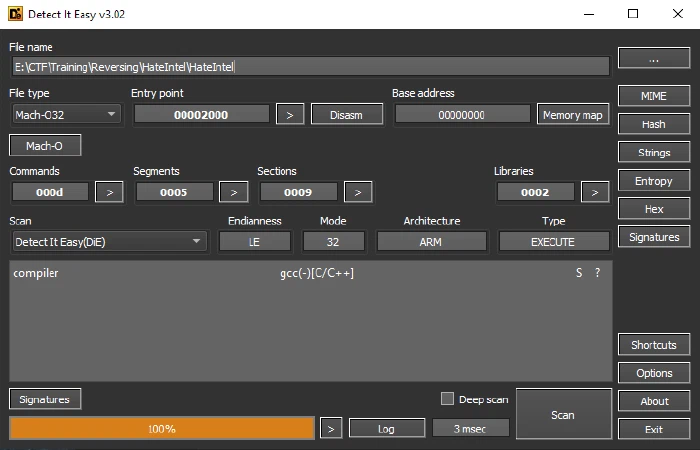The image size is (700, 450).
Task: Open file browse button with three dots
Action: pyautogui.click(x=654, y=58)
